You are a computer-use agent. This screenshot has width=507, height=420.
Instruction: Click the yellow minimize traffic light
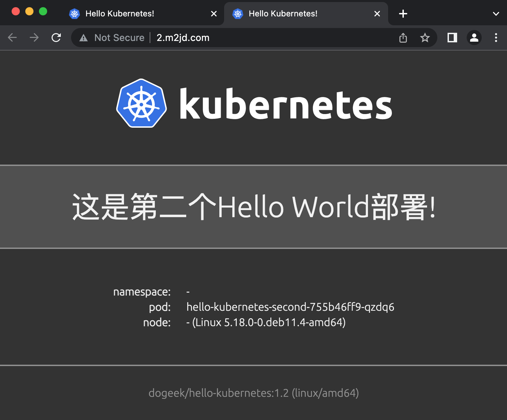pyautogui.click(x=29, y=11)
